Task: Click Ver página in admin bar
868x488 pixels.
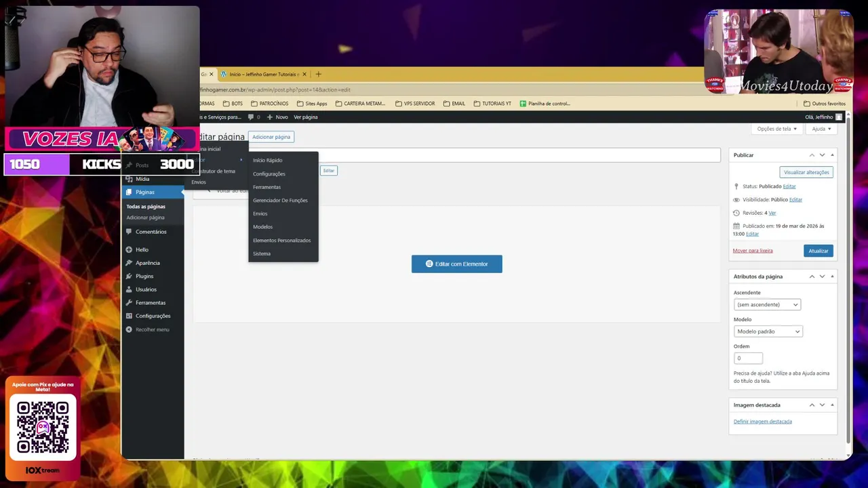Action: tap(305, 117)
